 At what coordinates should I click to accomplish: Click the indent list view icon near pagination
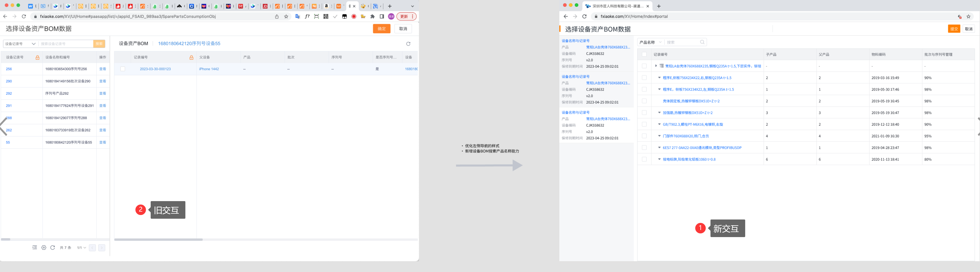tap(35, 247)
